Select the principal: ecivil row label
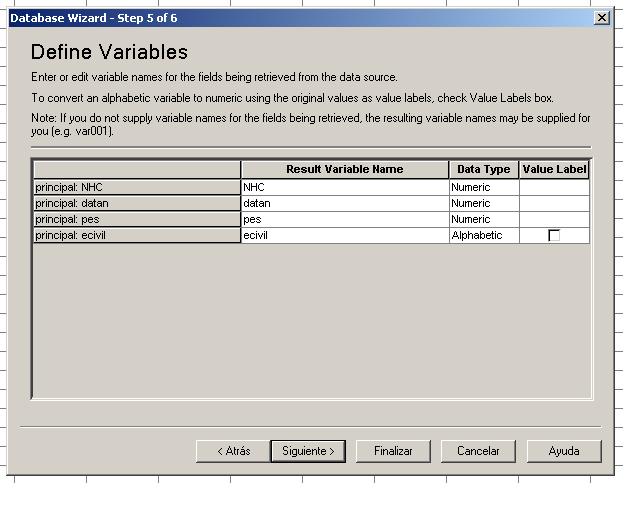This screenshot has width=640, height=512. point(136,236)
